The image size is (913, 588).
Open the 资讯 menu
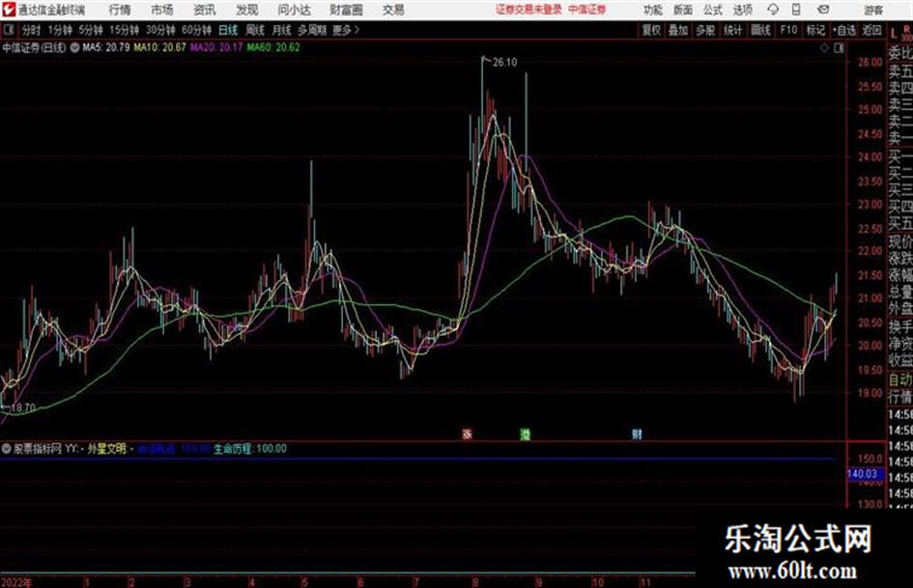(205, 10)
